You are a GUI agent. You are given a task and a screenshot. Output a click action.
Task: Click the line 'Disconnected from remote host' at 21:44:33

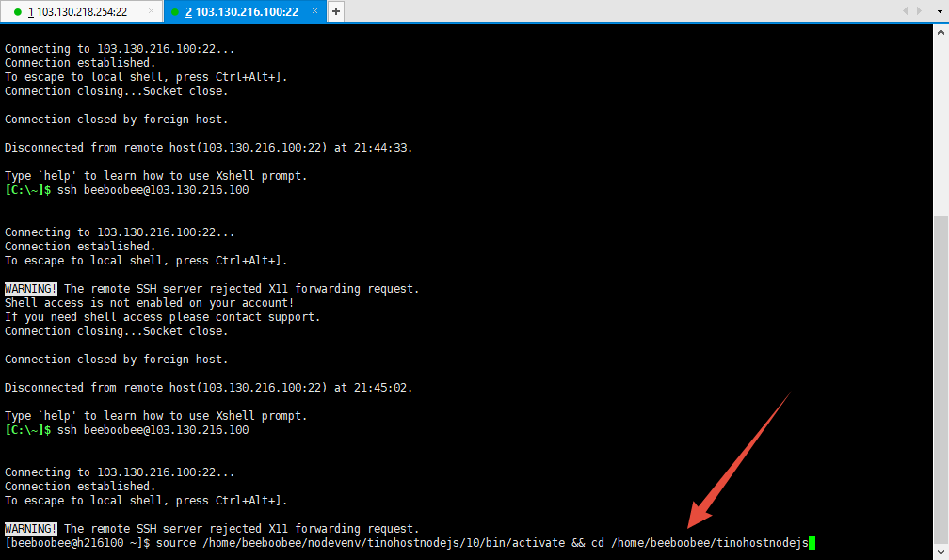[208, 148]
